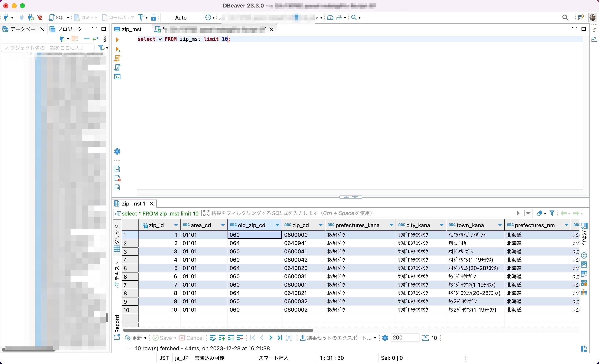Edit the fetch size value 200
This screenshot has height=364, width=599.
point(405,338)
